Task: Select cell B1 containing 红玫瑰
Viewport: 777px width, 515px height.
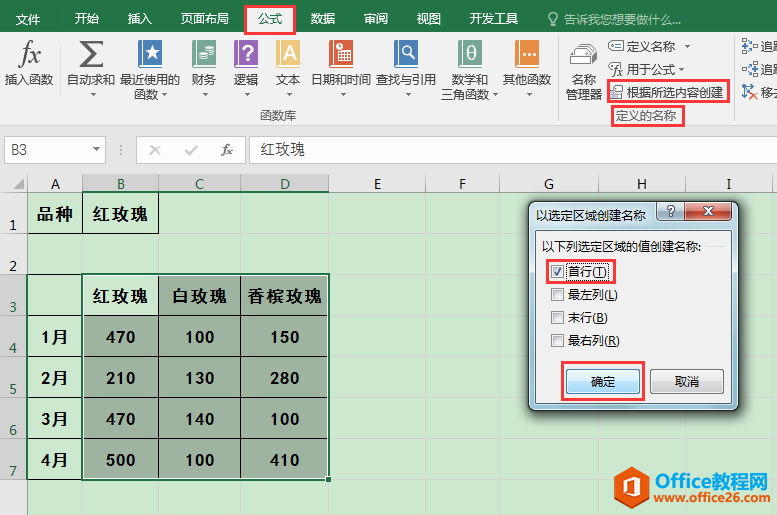Action: click(x=120, y=213)
